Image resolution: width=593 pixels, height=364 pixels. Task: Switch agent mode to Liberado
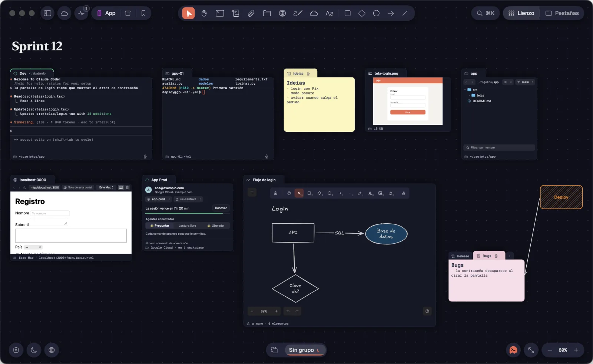(216, 226)
